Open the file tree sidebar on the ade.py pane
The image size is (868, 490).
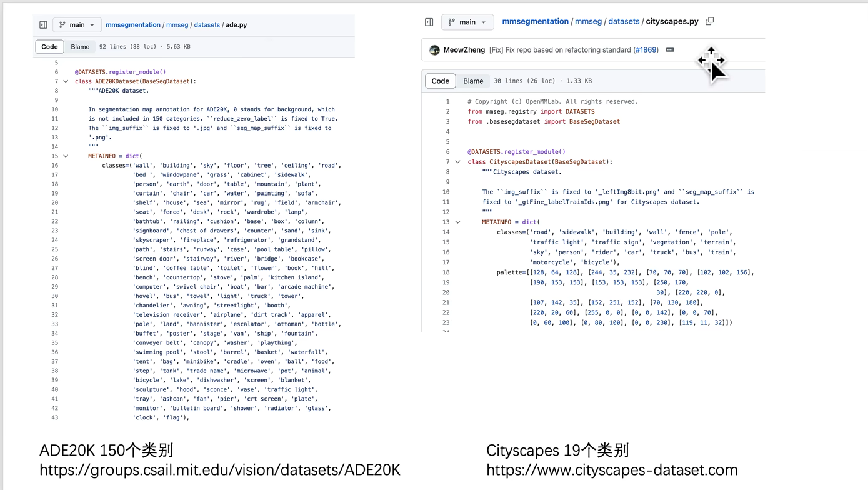pyautogui.click(x=42, y=24)
